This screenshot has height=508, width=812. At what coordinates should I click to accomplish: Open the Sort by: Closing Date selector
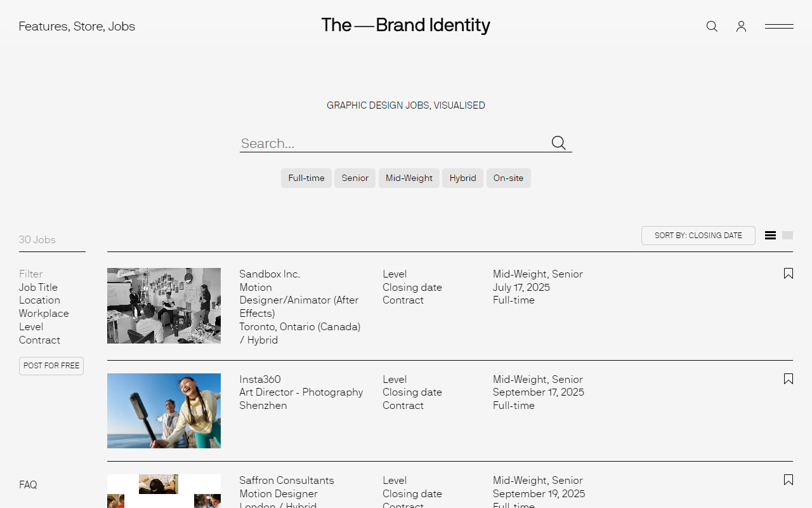point(698,235)
